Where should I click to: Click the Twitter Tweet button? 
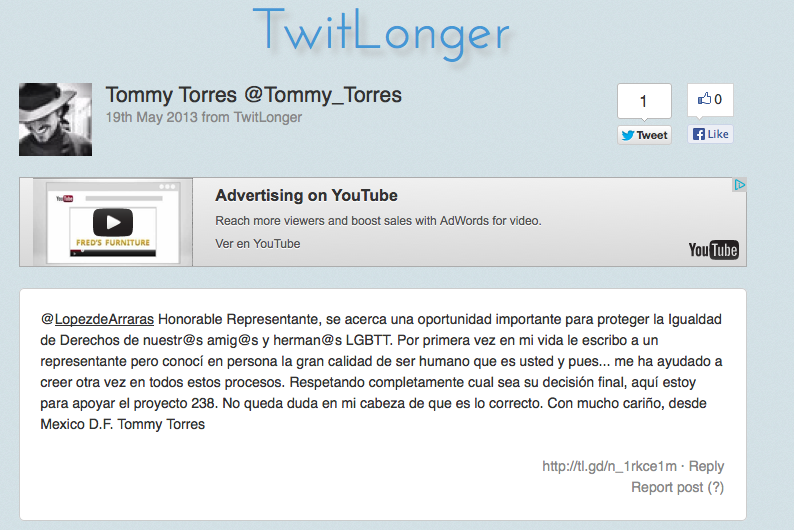tap(644, 135)
